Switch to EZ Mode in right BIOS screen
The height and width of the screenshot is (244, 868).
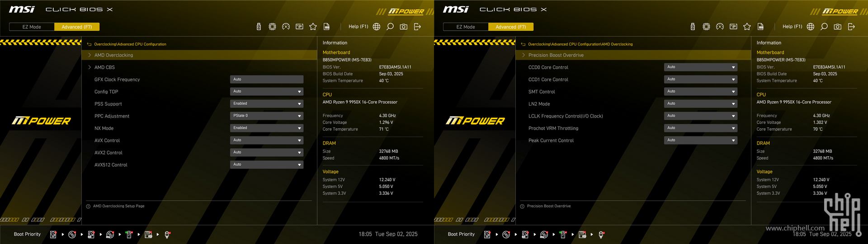tap(466, 27)
